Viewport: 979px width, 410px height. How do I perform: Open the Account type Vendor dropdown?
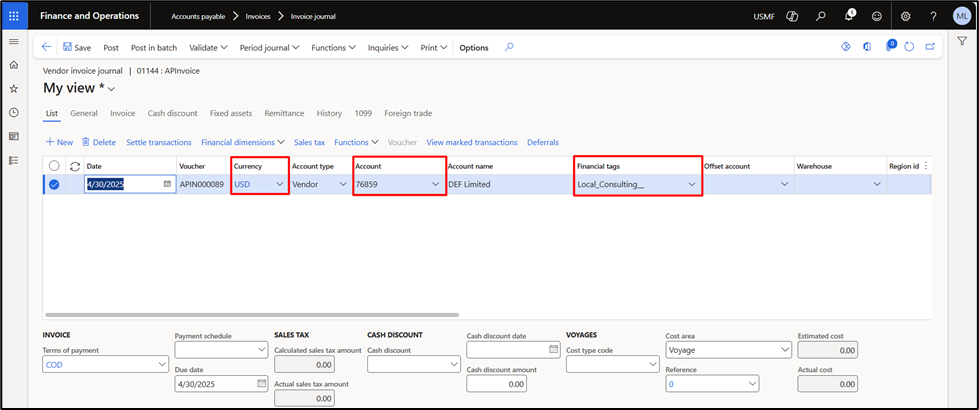(x=343, y=184)
